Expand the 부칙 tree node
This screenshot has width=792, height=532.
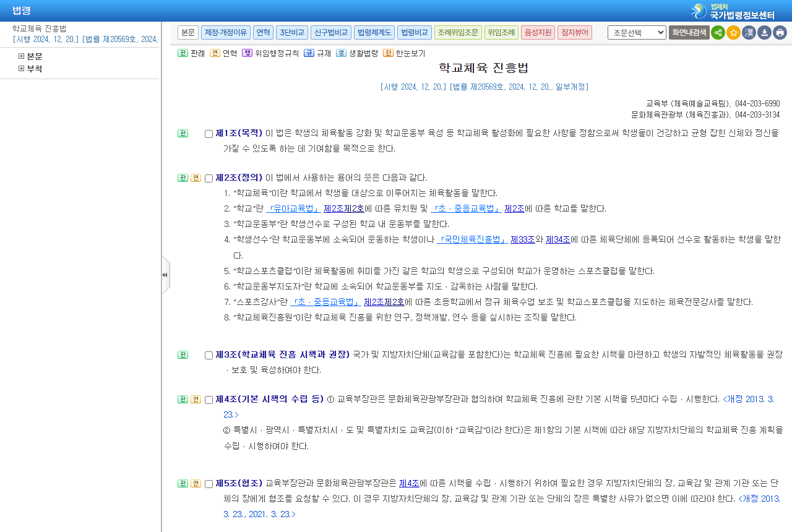pos(22,69)
